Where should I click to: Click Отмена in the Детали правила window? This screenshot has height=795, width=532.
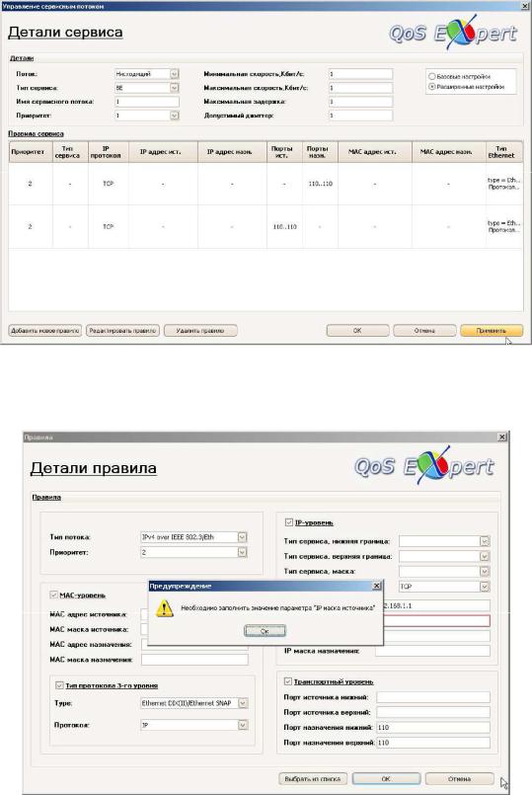[x=460, y=779]
